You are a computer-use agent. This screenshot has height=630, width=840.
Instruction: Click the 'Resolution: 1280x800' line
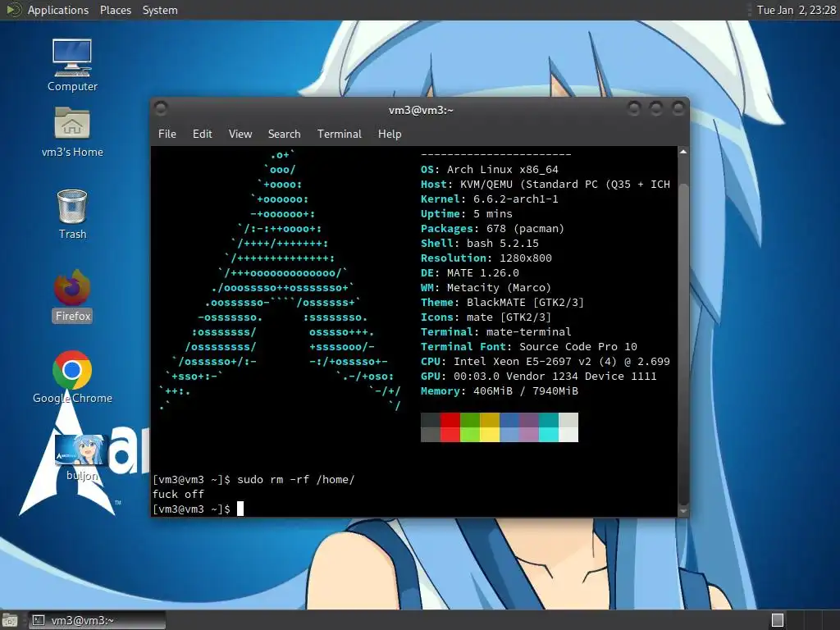tap(486, 258)
